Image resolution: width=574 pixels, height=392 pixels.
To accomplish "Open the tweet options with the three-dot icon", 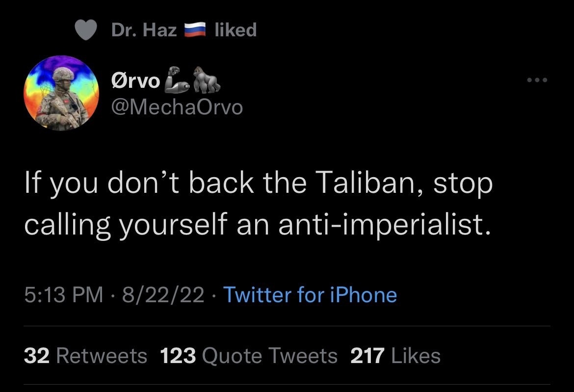I will pos(537,79).
